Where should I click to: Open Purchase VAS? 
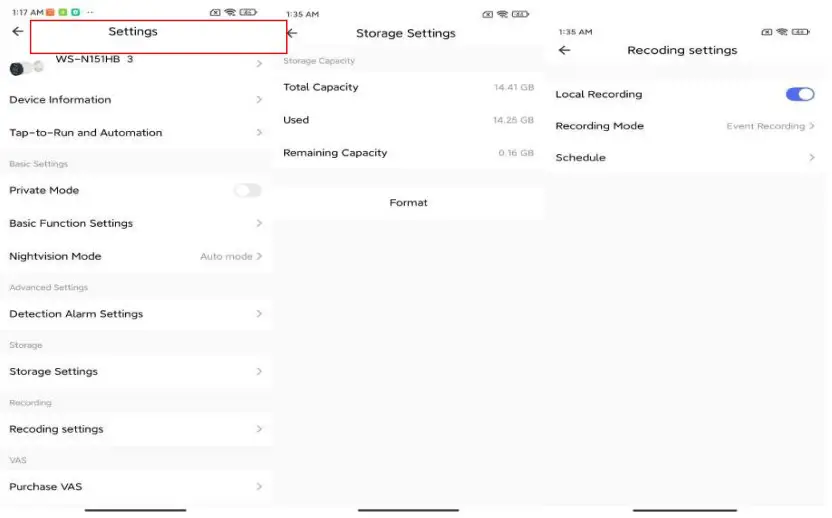[136, 486]
